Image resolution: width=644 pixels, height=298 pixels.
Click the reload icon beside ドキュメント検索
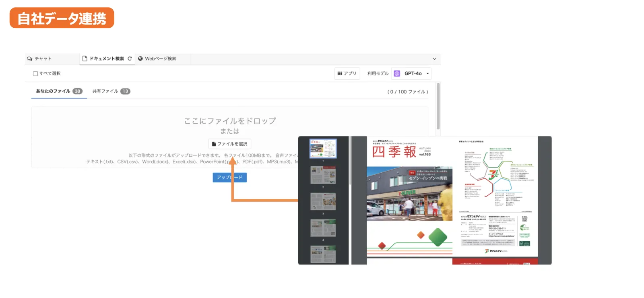(130, 59)
